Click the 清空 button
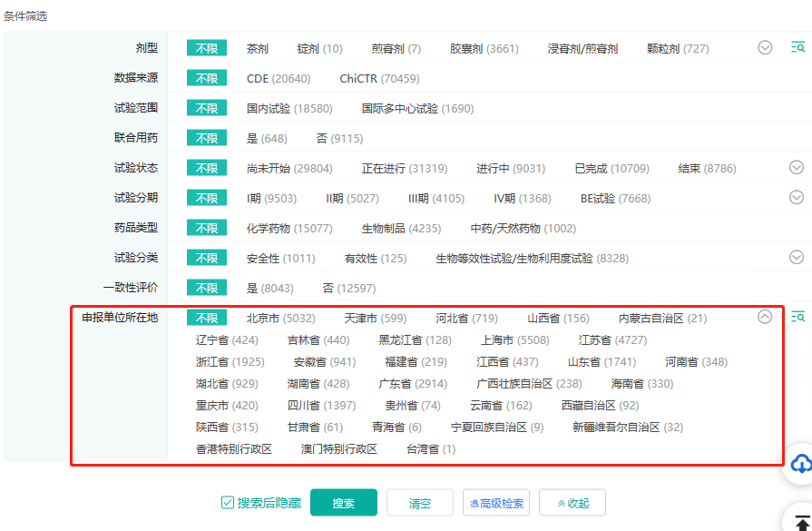Screen dimensions: 812x531 [419, 503]
